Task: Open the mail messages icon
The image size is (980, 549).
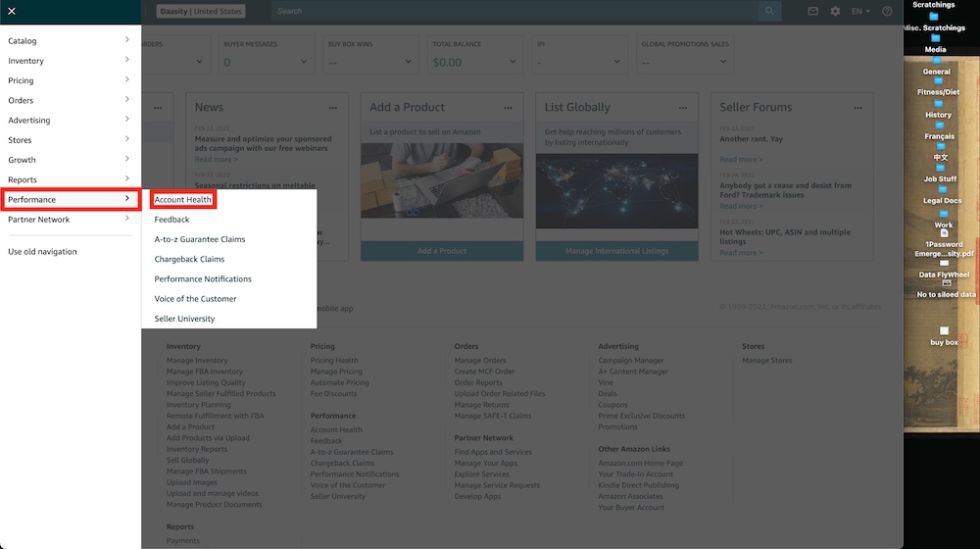Action: coord(812,11)
